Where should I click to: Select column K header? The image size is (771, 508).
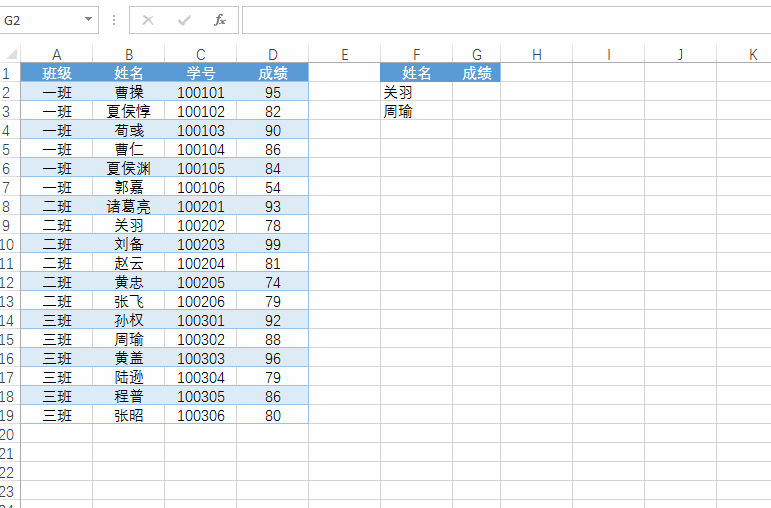pyautogui.click(x=744, y=54)
